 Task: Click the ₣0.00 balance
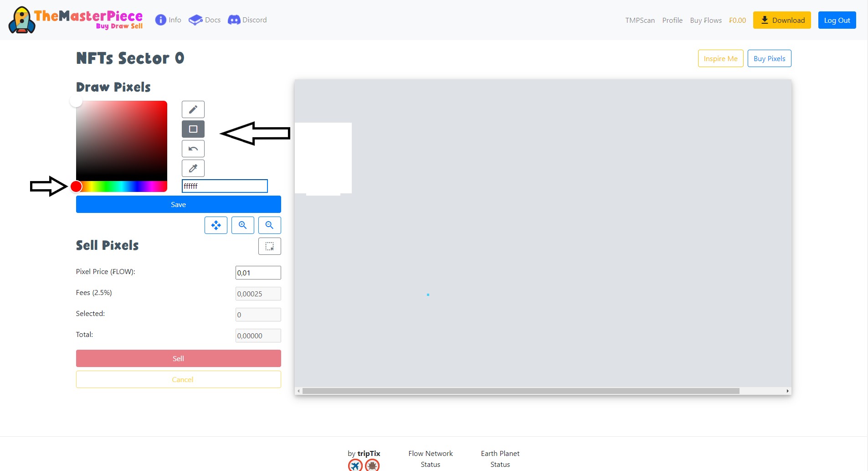point(737,21)
